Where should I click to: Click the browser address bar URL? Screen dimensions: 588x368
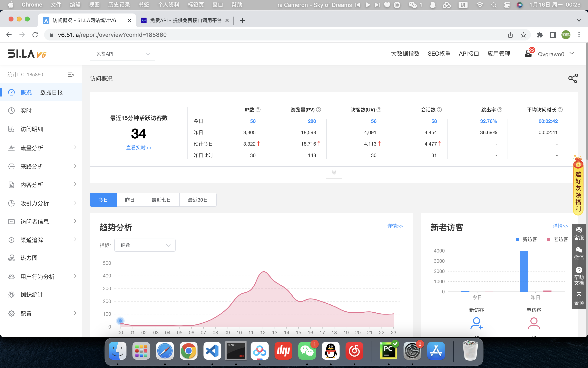[112, 35]
